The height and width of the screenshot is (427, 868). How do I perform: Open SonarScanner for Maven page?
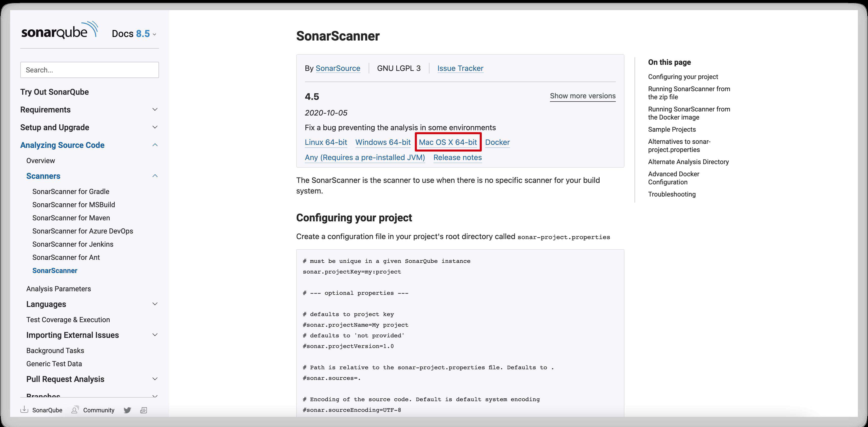71,218
